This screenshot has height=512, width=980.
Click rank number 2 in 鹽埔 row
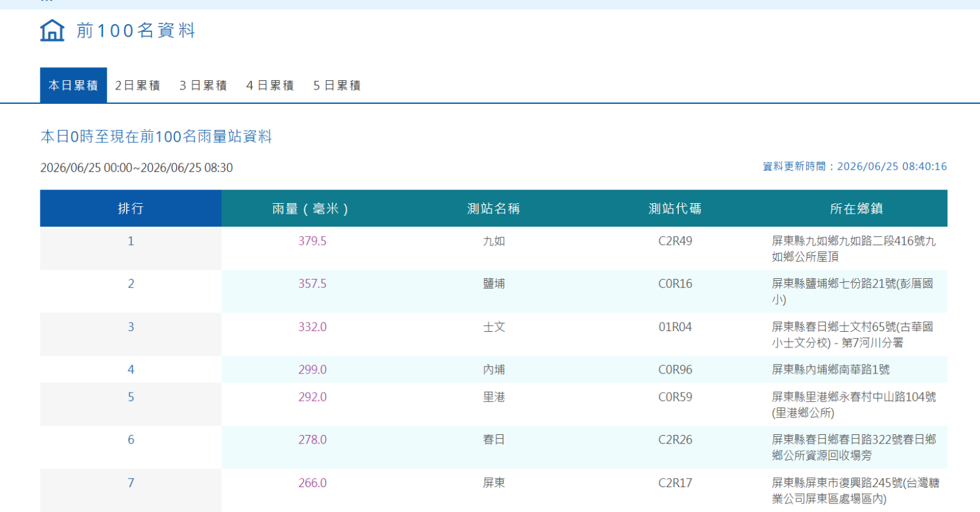click(x=131, y=284)
